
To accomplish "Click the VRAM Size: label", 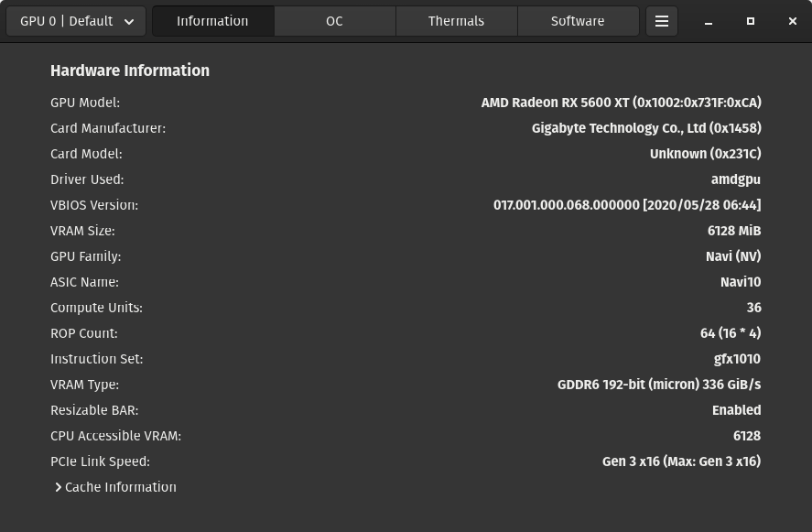I will click(x=83, y=231).
